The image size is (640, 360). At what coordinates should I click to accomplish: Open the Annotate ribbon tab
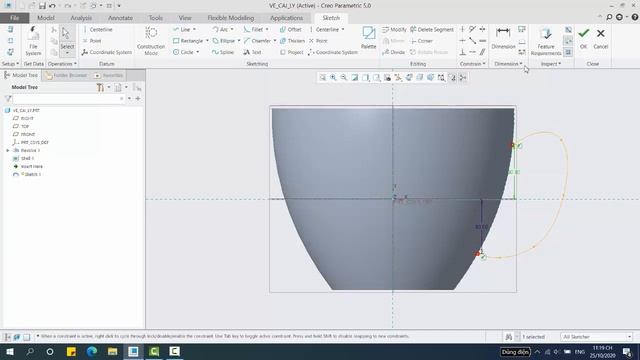point(120,18)
